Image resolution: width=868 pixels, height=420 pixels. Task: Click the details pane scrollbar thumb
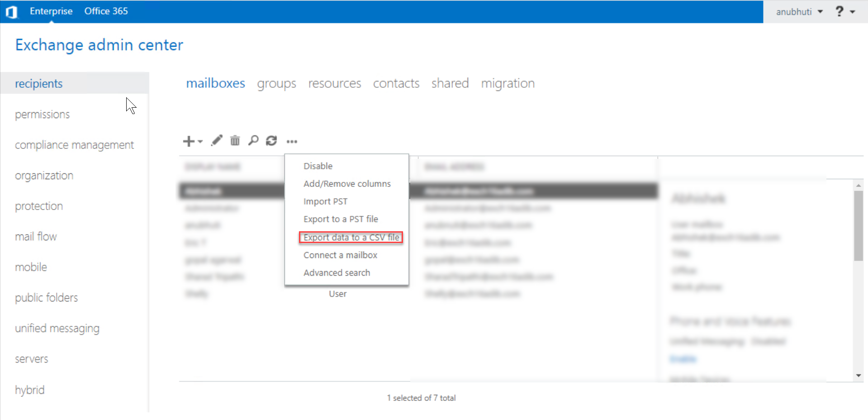[858, 226]
